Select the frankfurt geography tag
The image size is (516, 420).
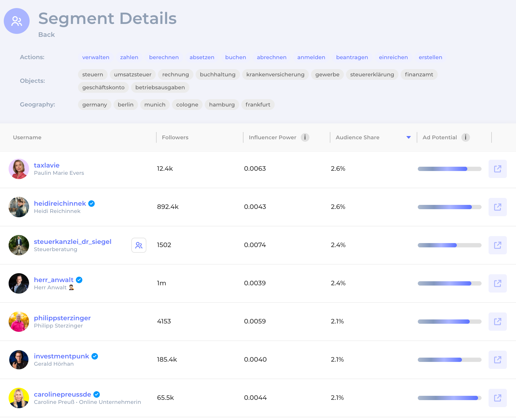click(x=257, y=105)
